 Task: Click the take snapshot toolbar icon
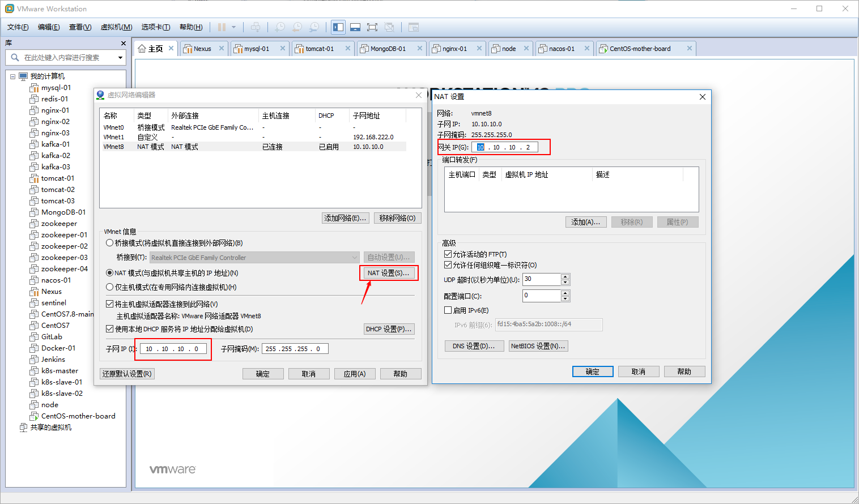pos(280,27)
